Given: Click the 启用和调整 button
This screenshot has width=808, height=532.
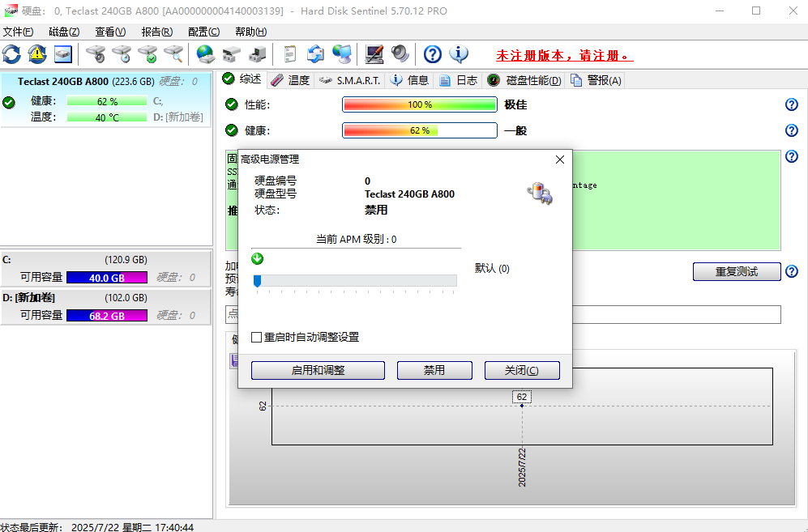Looking at the screenshot, I should point(318,370).
